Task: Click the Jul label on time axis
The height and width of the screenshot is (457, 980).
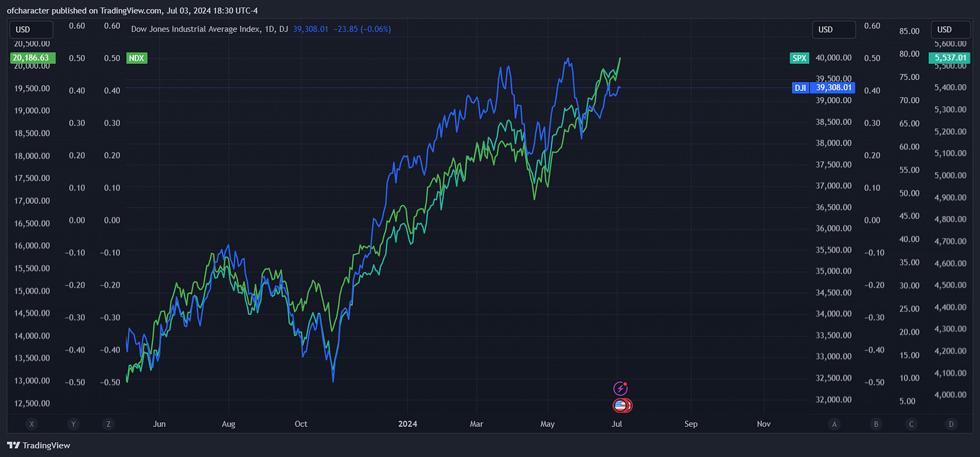Action: coord(616,424)
